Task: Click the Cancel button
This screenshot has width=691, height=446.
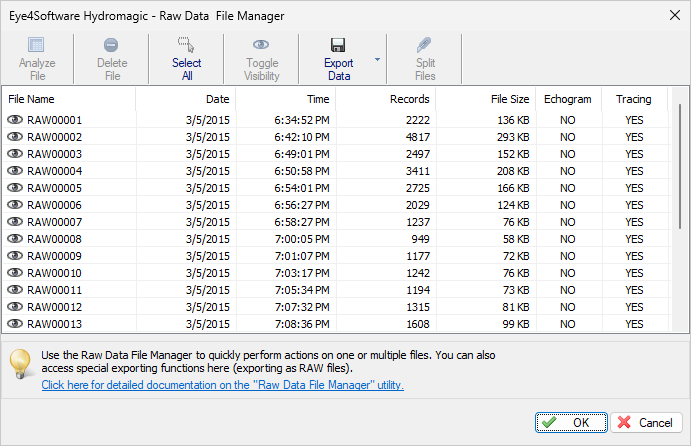Action: 646,423
